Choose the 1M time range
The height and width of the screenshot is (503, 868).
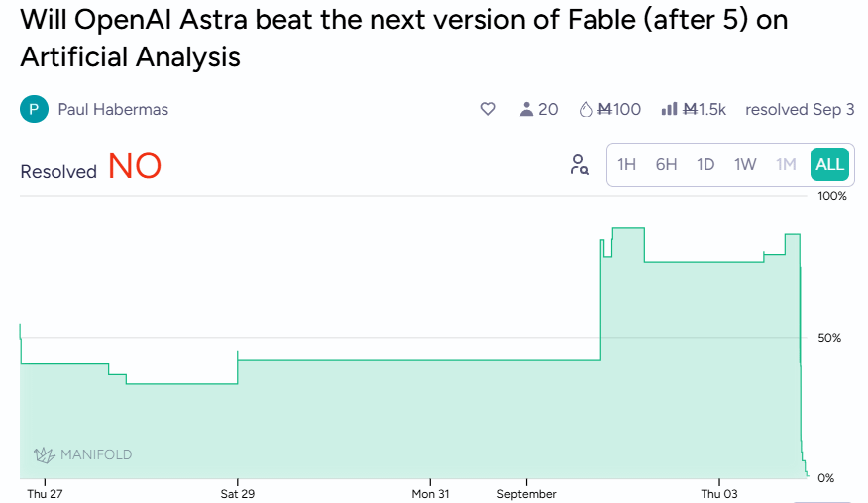(x=786, y=164)
